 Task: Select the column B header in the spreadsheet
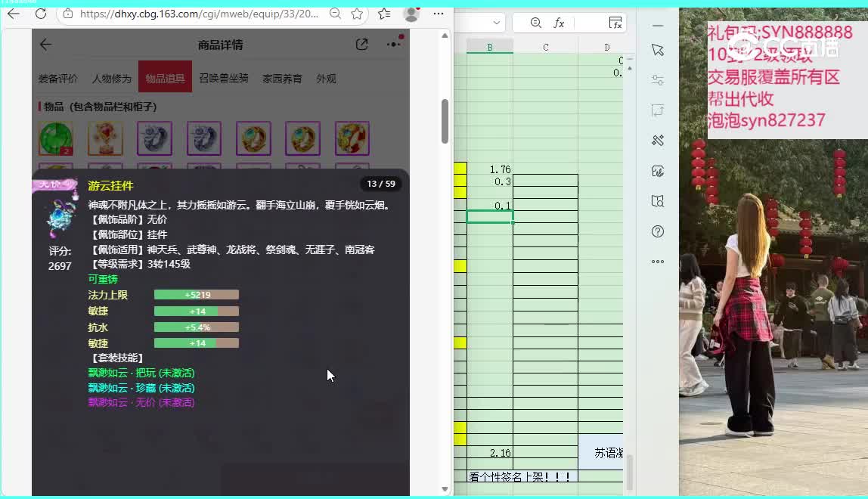click(490, 48)
